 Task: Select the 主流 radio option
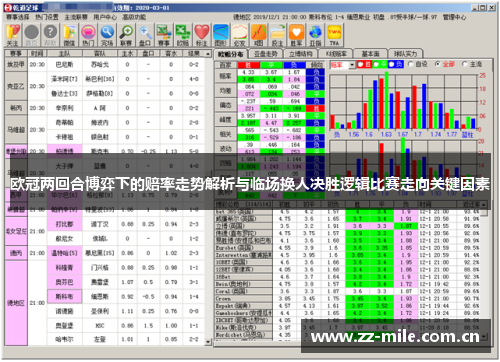465,64
